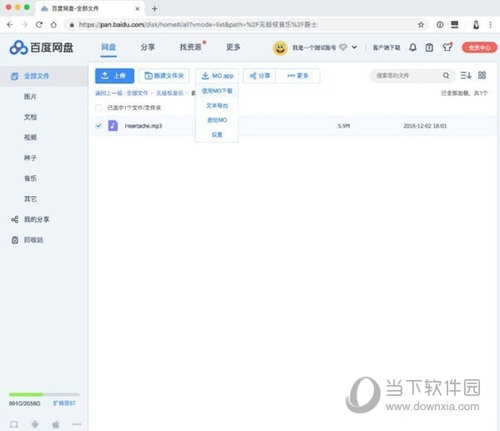
Task: Select 文档 in the sidebar
Action: [30, 117]
